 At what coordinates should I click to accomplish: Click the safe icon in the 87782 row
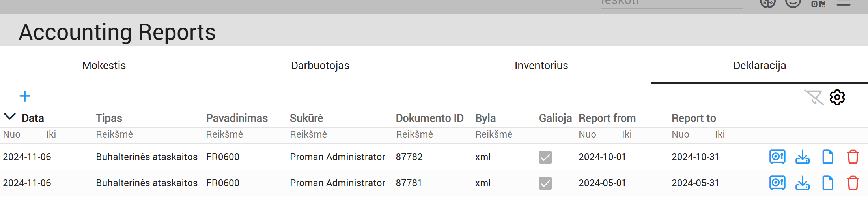coord(777,157)
